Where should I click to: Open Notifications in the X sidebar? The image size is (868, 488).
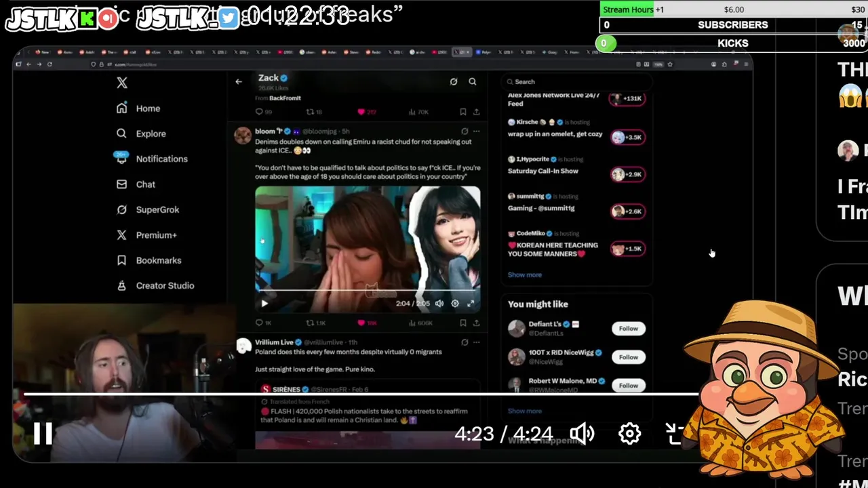click(x=152, y=159)
